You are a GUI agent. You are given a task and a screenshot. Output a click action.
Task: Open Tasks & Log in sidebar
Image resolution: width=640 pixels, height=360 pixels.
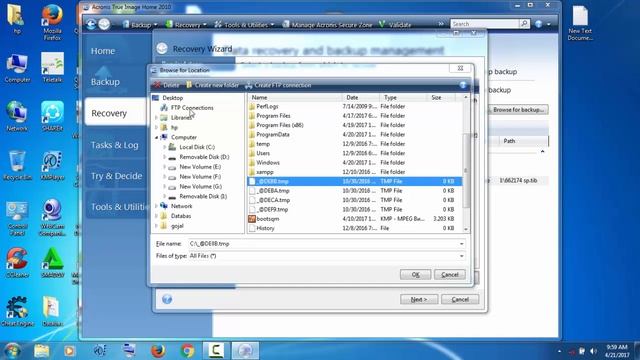tap(114, 145)
